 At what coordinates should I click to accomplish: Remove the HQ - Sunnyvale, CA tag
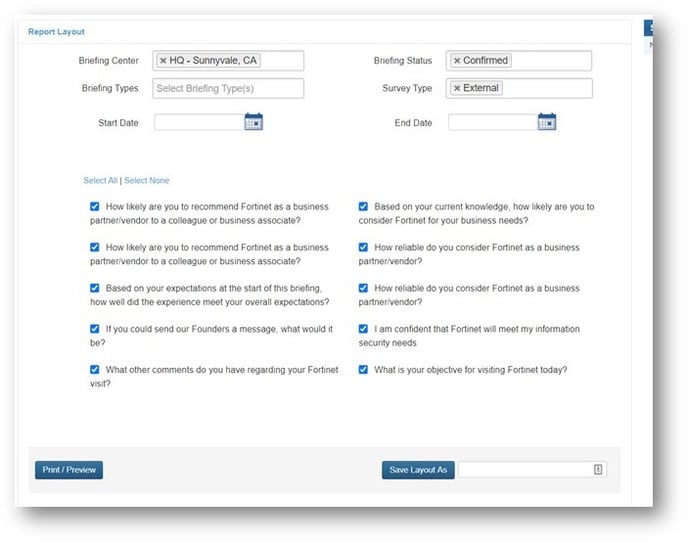pos(163,61)
